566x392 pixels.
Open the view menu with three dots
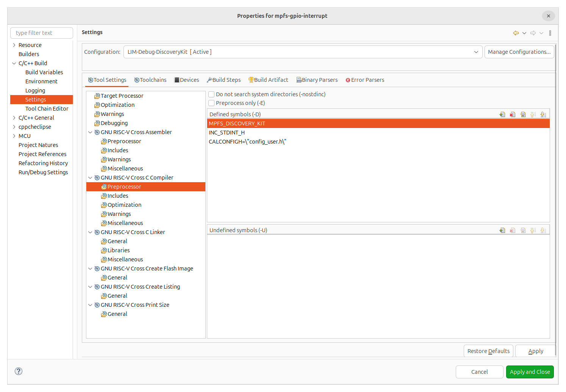[550, 33]
